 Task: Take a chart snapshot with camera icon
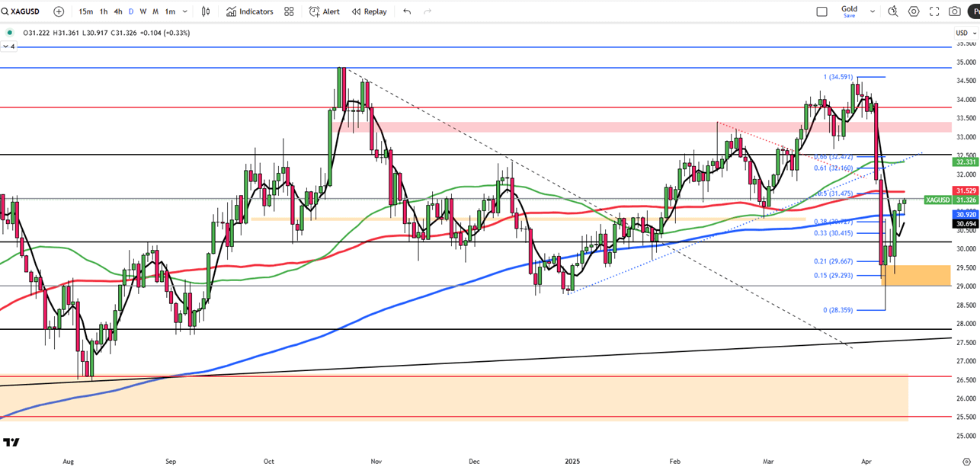tap(955, 11)
